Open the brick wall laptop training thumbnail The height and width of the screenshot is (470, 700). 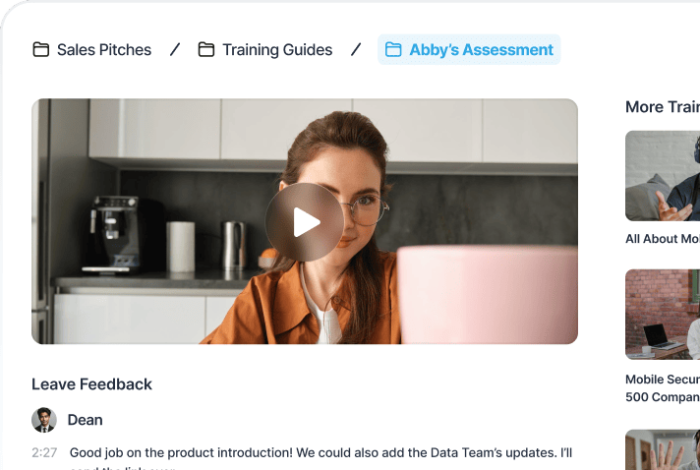(662, 314)
